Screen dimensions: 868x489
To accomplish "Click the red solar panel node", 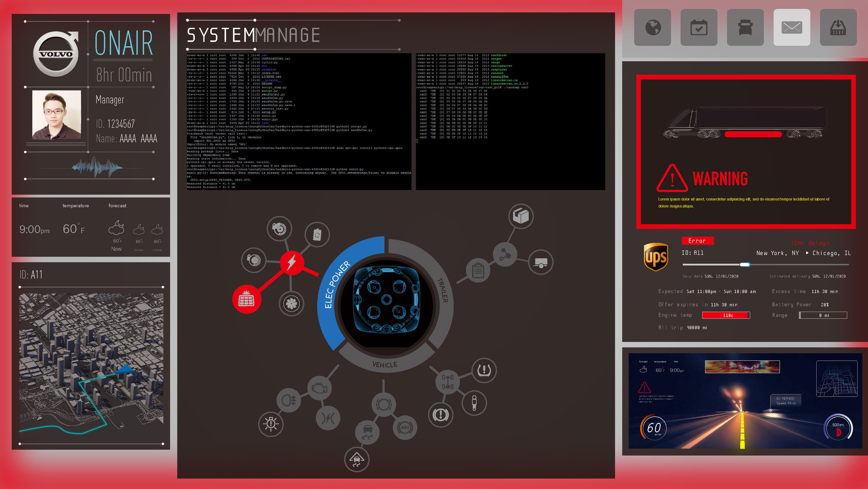I will coord(247,299).
